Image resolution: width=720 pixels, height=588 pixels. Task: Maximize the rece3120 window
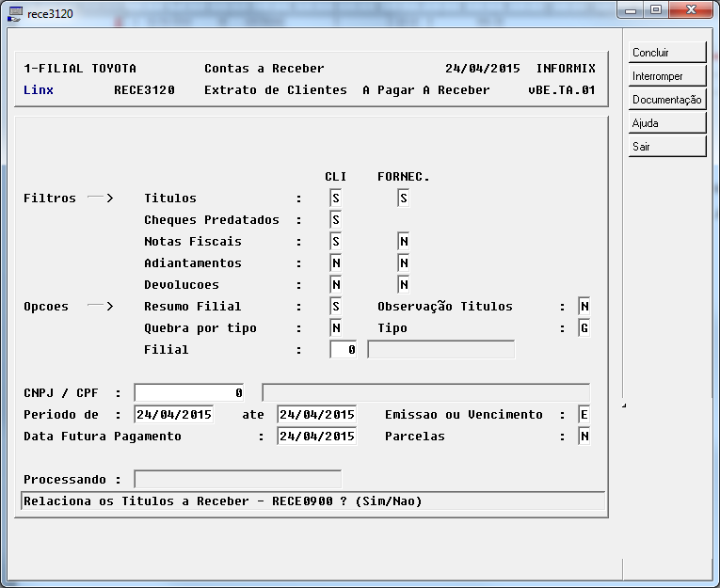click(x=656, y=10)
